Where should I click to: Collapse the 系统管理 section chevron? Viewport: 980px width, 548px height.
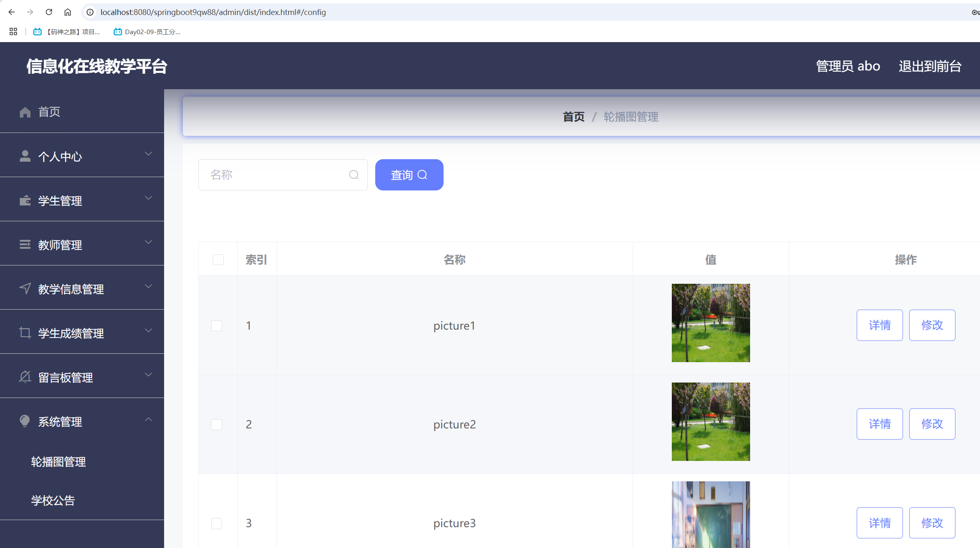click(149, 419)
